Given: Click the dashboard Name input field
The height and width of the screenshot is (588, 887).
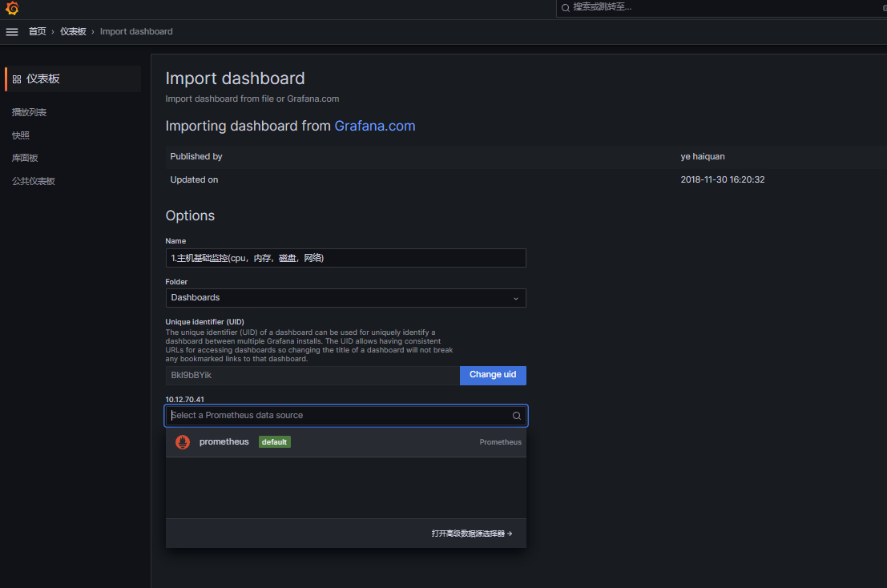Looking at the screenshot, I should [345, 258].
